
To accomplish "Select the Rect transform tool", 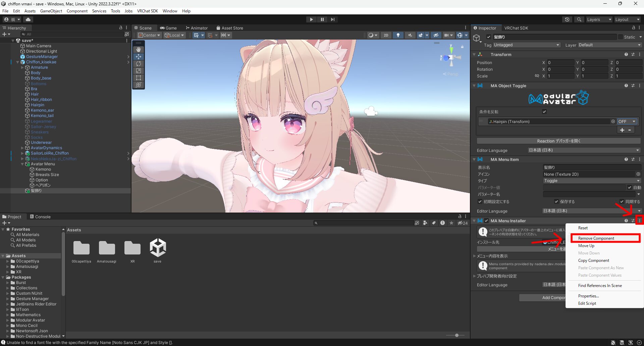I will (x=139, y=78).
